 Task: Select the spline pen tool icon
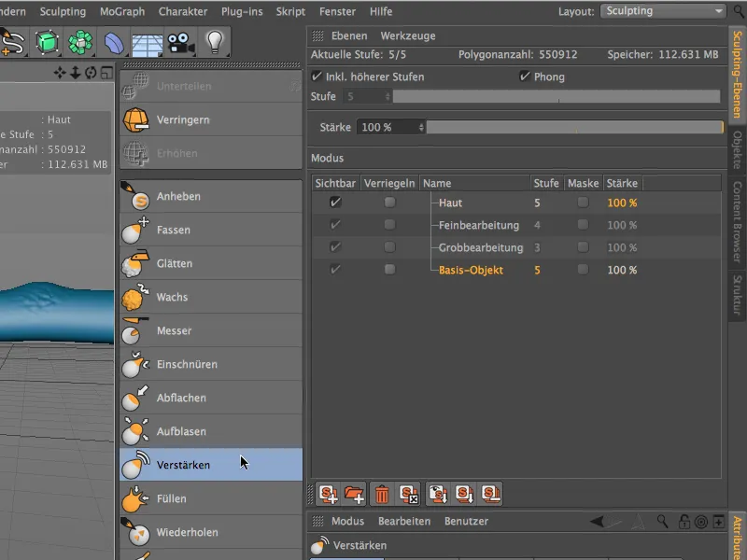click(12, 43)
